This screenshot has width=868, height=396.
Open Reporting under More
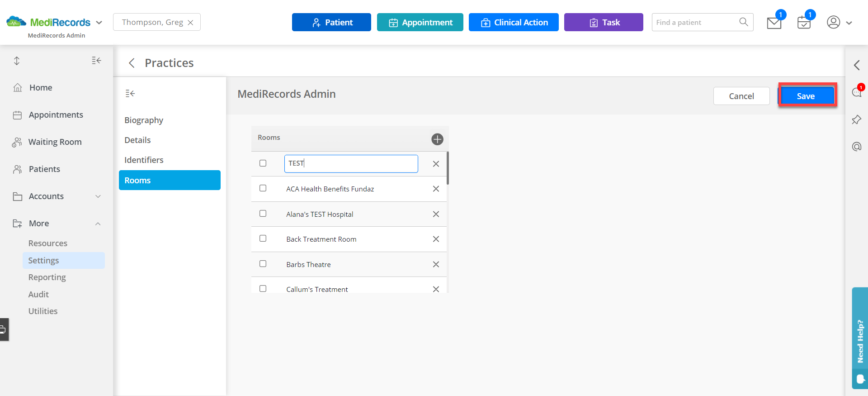coord(47,277)
